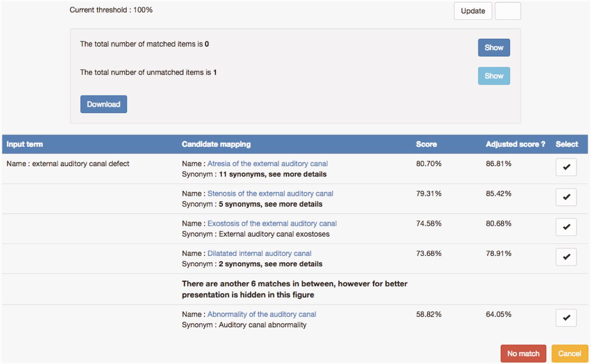
Task: Open Abnormality of the auditory canal link
Action: tap(261, 315)
